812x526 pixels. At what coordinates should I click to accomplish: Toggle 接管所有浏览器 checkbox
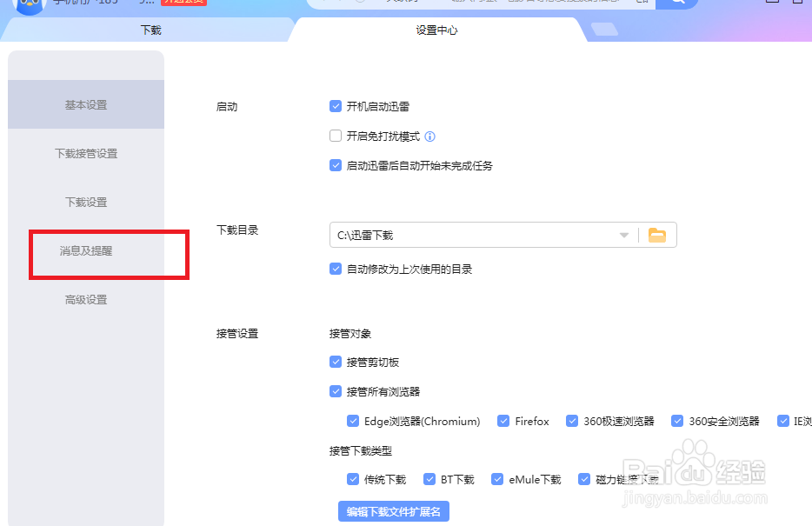pyautogui.click(x=336, y=391)
